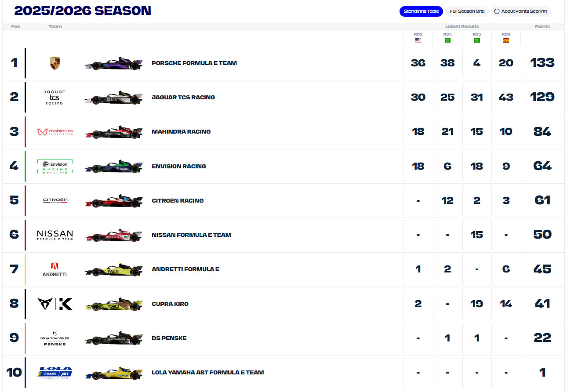Click the Citroen Racing team name
Image resolution: width=567 pixels, height=392 pixels.
(x=178, y=200)
